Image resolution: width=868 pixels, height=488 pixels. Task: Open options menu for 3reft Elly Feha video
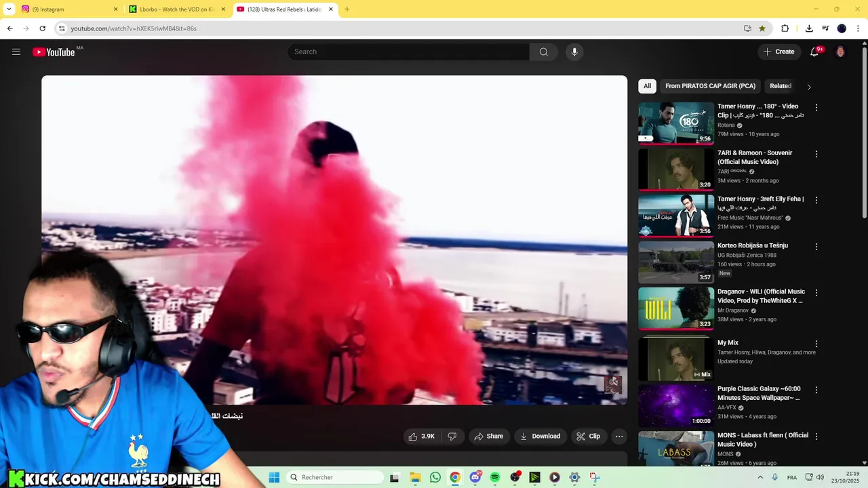pyautogui.click(x=816, y=200)
